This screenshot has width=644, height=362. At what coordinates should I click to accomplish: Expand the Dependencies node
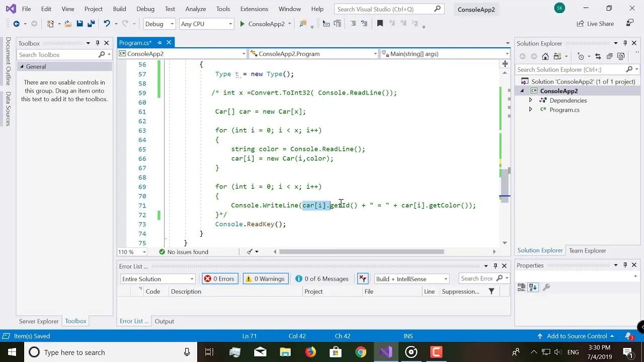pyautogui.click(x=530, y=101)
